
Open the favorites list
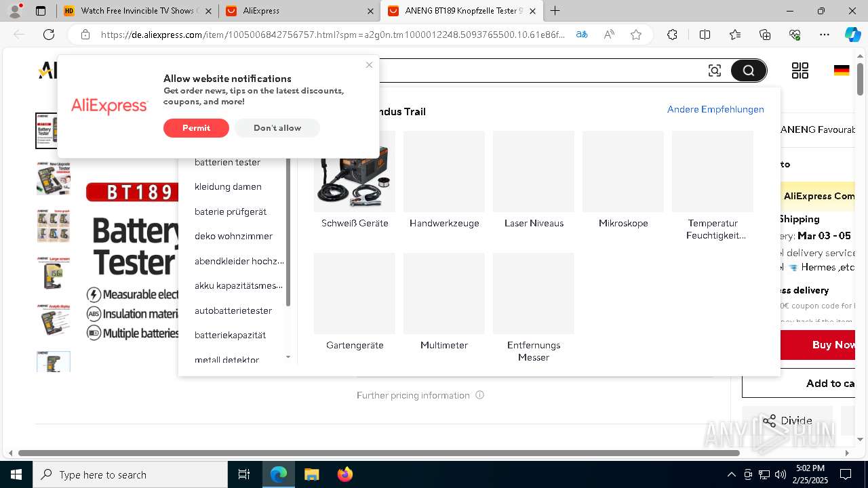coord(735,35)
